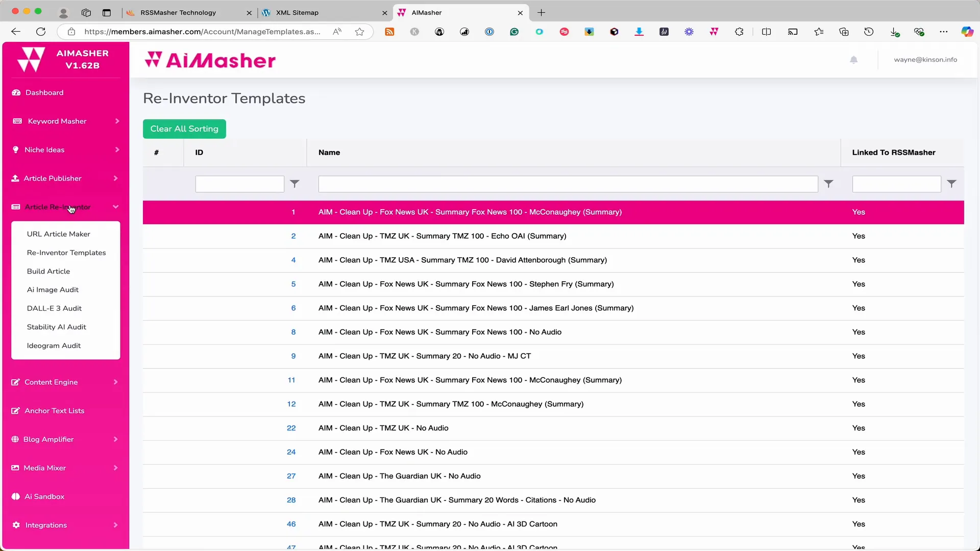
Task: Click the Integrations gear icon
Action: [16, 525]
